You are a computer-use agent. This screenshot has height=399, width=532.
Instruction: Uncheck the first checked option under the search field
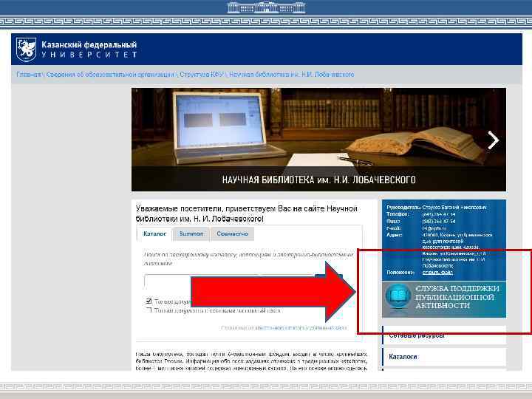[x=149, y=301]
